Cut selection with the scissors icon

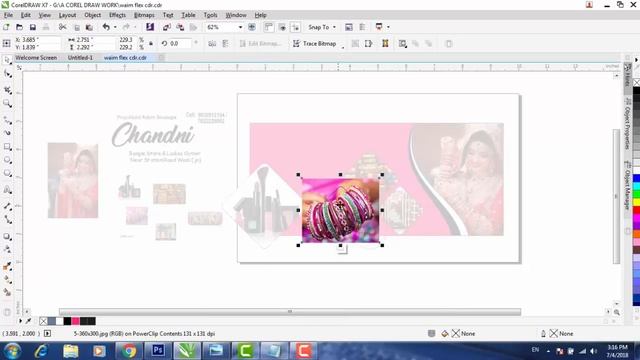pos(62,27)
